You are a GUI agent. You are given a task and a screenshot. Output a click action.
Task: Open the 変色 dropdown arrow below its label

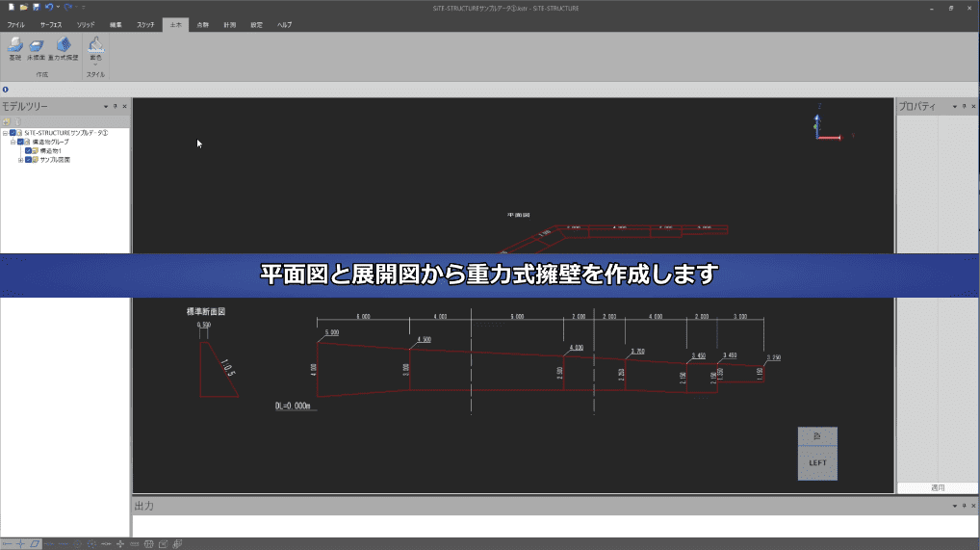tap(95, 65)
